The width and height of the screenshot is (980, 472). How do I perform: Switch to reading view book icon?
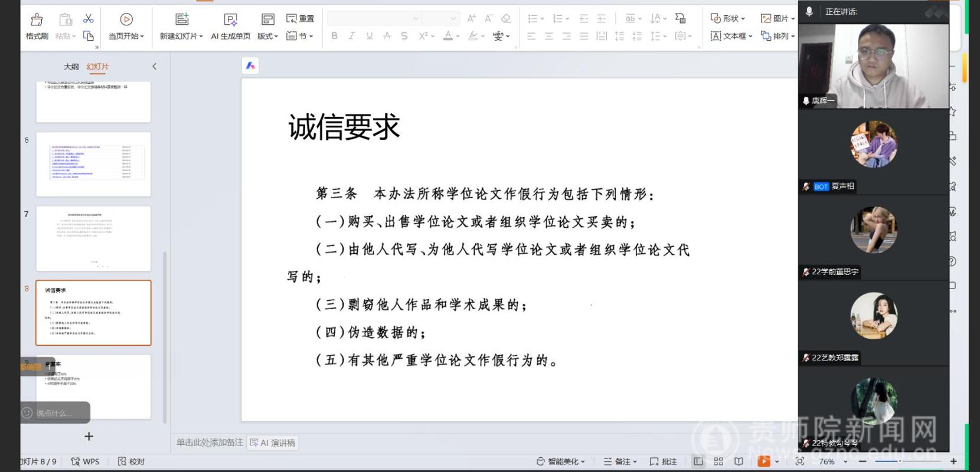739,461
